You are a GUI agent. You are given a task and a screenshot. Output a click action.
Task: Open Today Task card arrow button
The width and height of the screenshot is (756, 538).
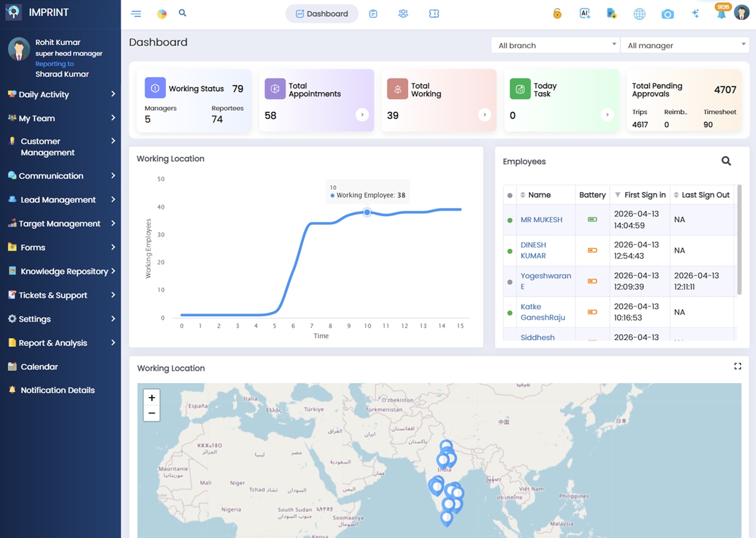[x=607, y=115]
